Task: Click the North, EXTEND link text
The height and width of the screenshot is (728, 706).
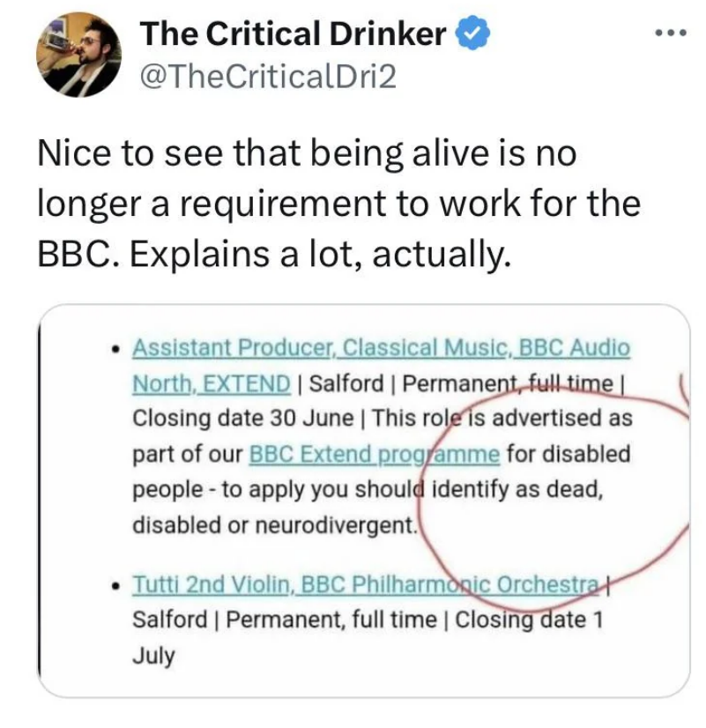Action: 212,383
